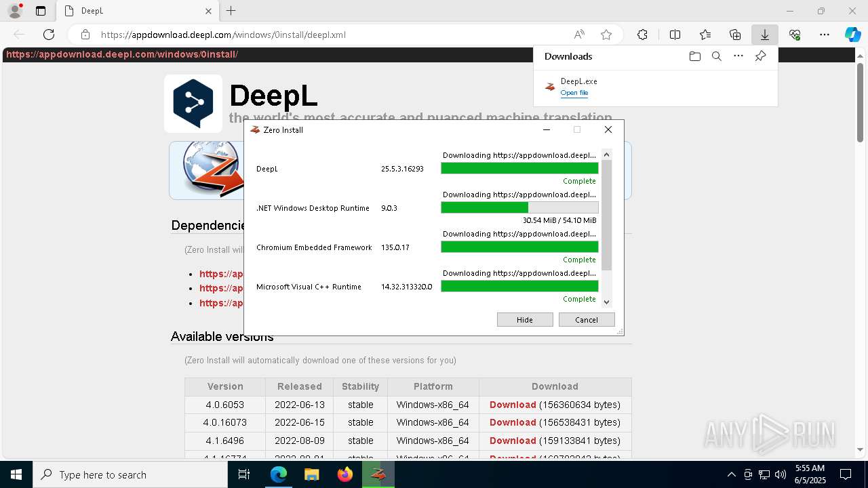Select .NET Windows Desktop Runtime row label
The height and width of the screenshot is (488, 868).
[x=313, y=208]
